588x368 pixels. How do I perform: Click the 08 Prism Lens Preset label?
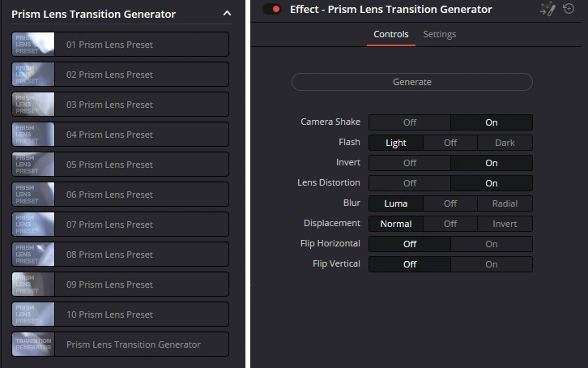click(109, 255)
